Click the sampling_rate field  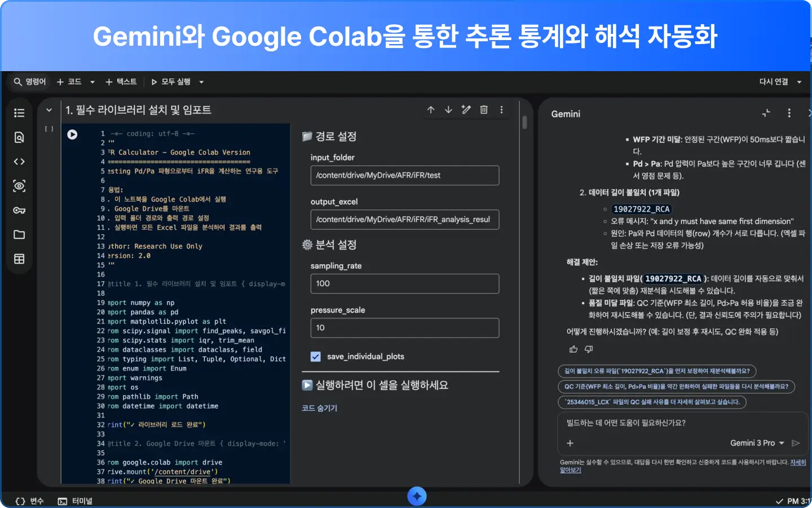pos(405,283)
